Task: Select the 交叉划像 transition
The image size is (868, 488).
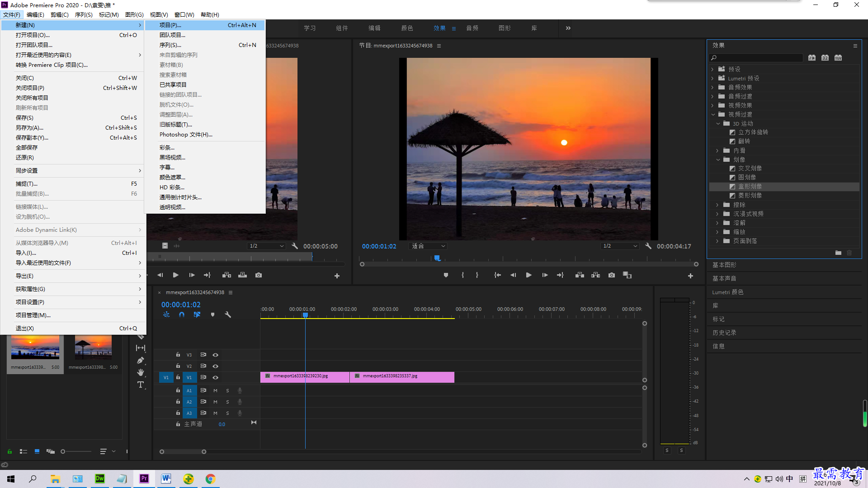Action: click(750, 169)
